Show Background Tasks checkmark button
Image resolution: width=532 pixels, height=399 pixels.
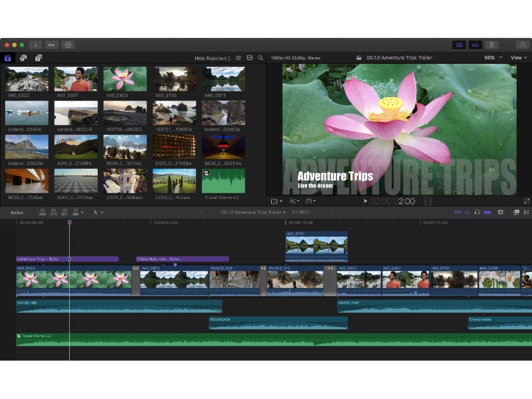(x=68, y=45)
